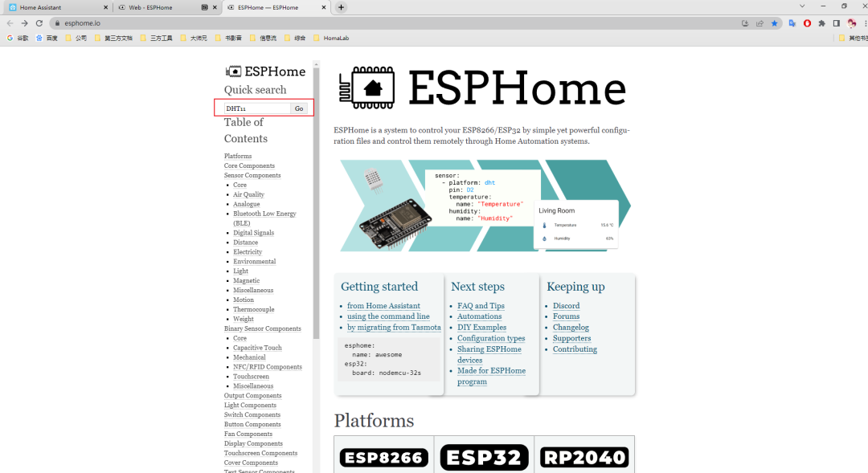Open the share page icon
868x473 pixels.
click(x=759, y=22)
